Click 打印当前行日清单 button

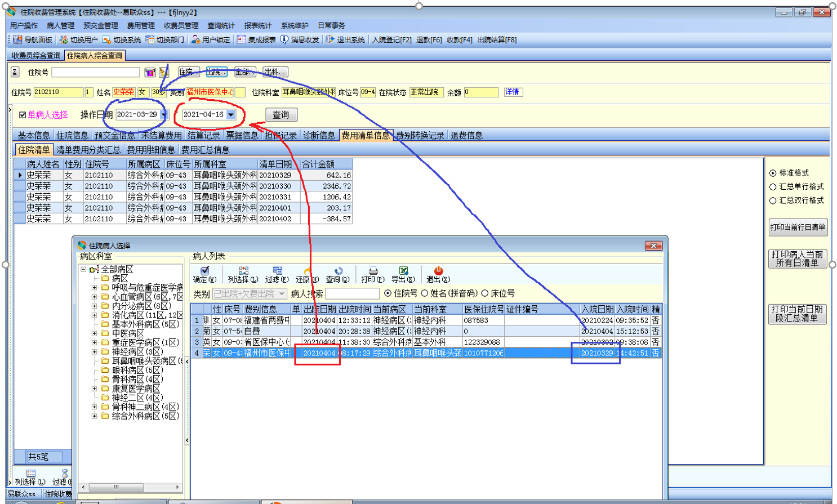(798, 228)
